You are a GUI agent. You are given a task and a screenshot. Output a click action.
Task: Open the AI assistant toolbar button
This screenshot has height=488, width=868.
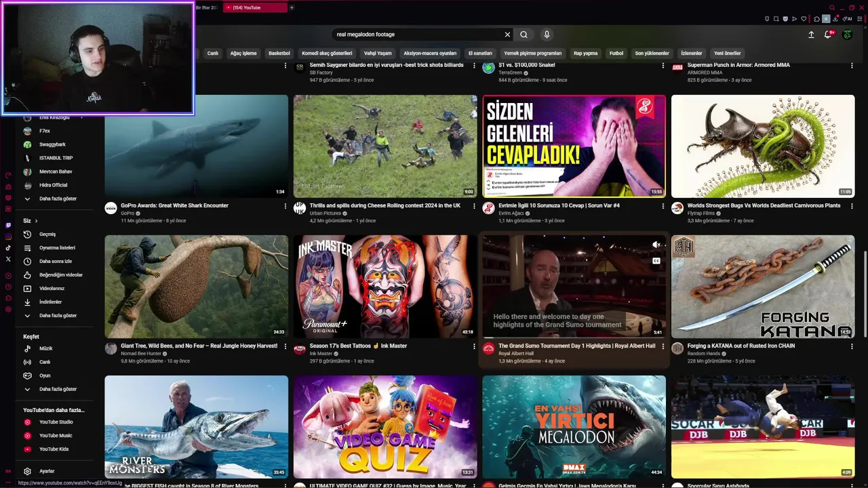847,19
